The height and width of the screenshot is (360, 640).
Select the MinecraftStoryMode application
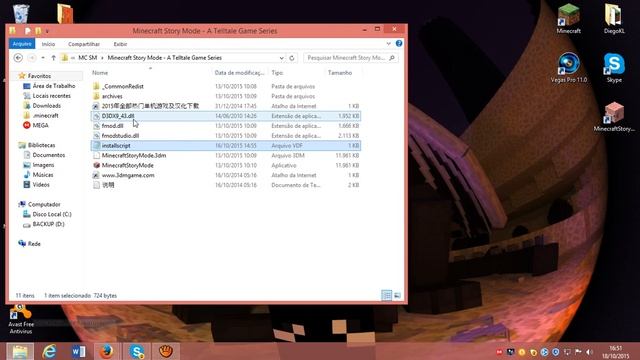coord(226,165)
